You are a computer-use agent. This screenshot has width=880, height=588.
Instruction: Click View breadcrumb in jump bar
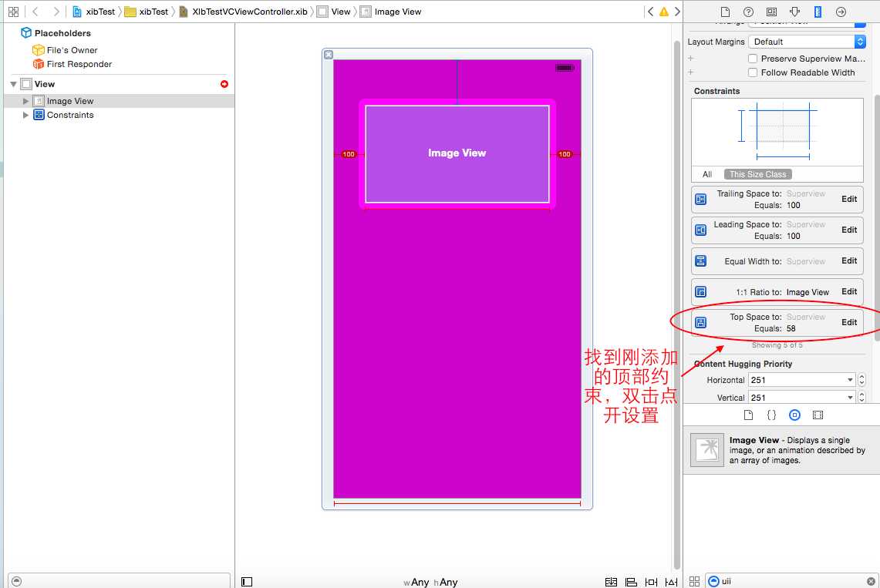(334, 12)
